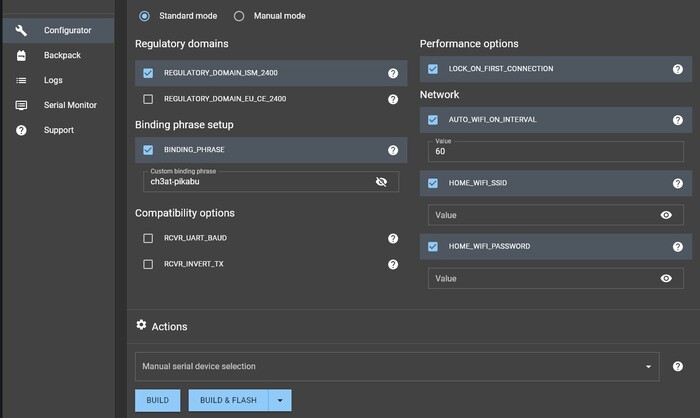This screenshot has height=418, width=700.
Task: Open help for RCVR_INVERT_TX option
Action: pos(393,264)
